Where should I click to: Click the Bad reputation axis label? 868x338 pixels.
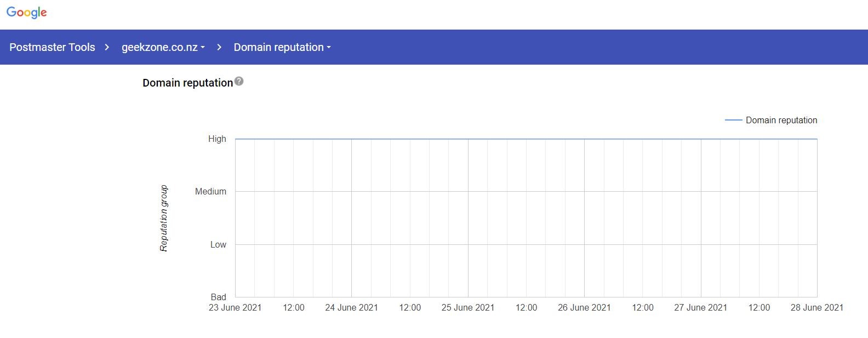218,297
